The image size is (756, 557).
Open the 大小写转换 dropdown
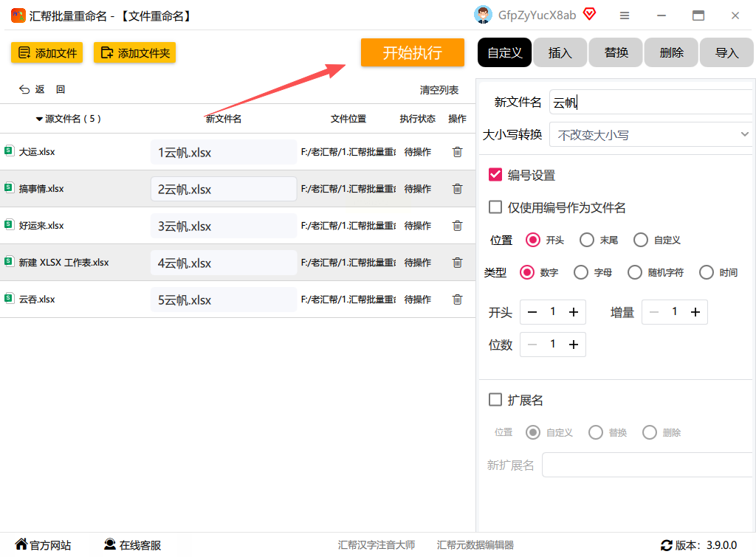(x=651, y=135)
